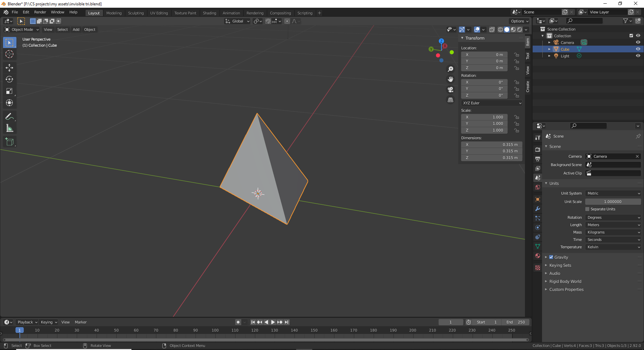Click the Options button in header
644x350 pixels.
(519, 21)
